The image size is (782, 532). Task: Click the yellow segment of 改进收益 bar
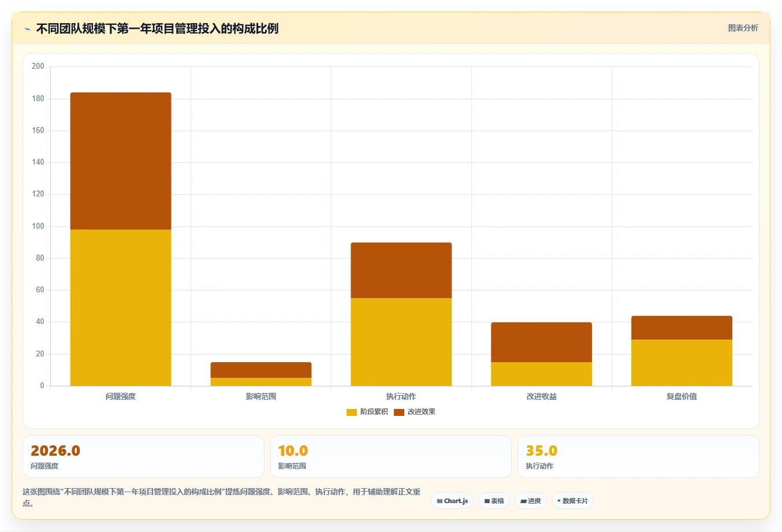coord(542,374)
